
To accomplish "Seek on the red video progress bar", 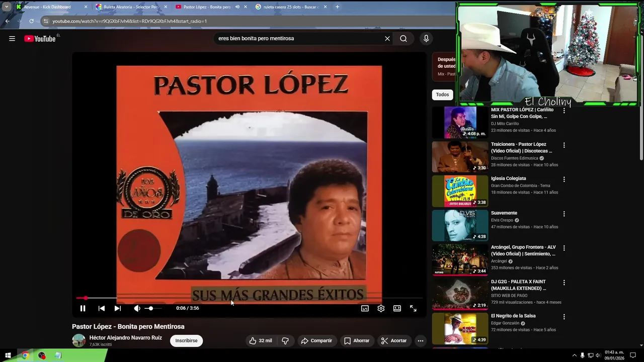I will point(250,298).
